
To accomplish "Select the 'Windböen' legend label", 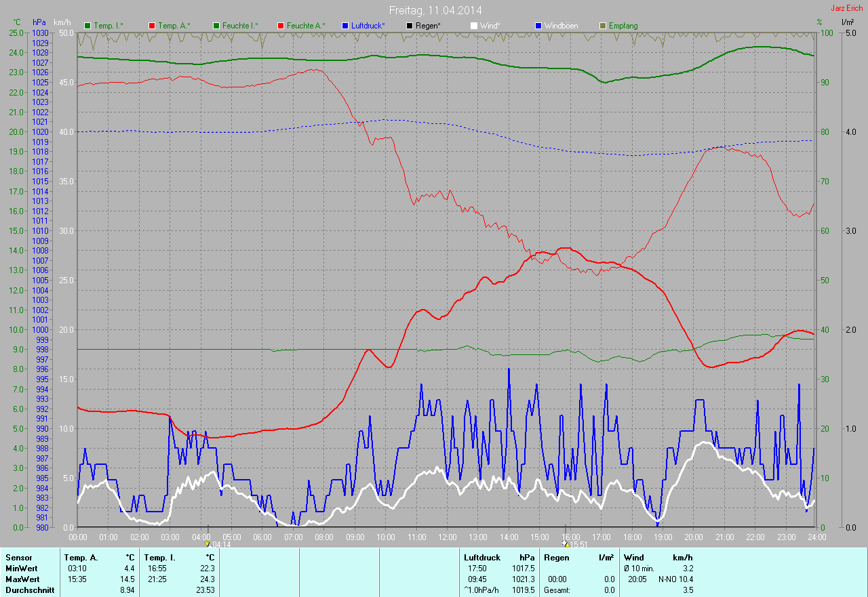I will [x=561, y=26].
